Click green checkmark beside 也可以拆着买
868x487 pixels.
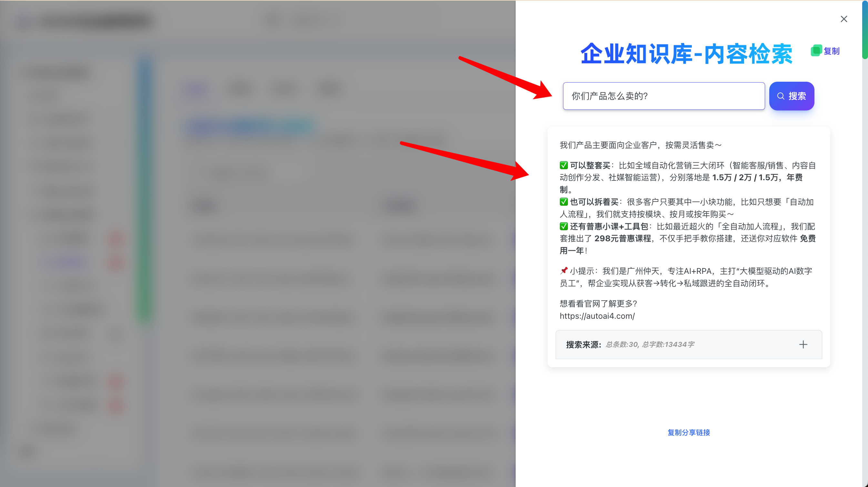(563, 202)
